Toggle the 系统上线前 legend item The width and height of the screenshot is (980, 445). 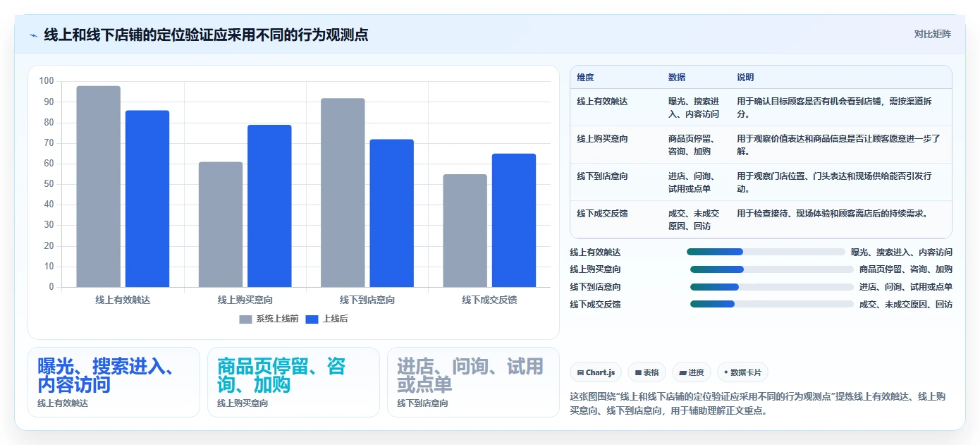[x=269, y=319]
